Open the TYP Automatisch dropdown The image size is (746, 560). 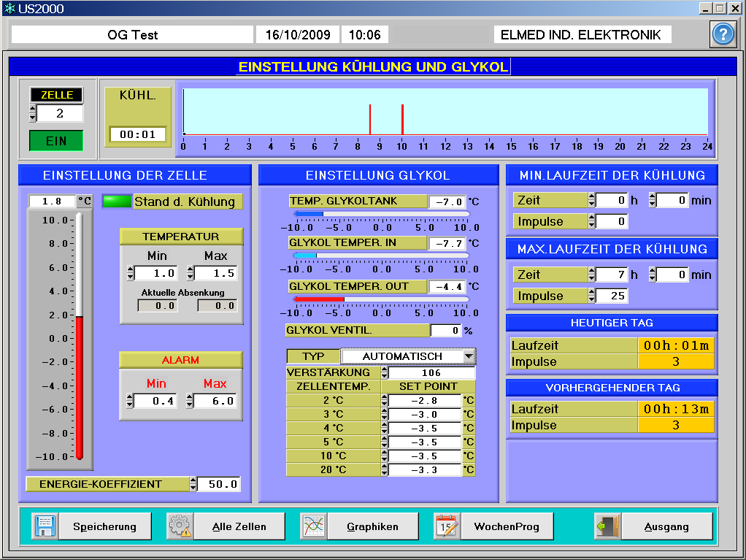[x=469, y=356]
